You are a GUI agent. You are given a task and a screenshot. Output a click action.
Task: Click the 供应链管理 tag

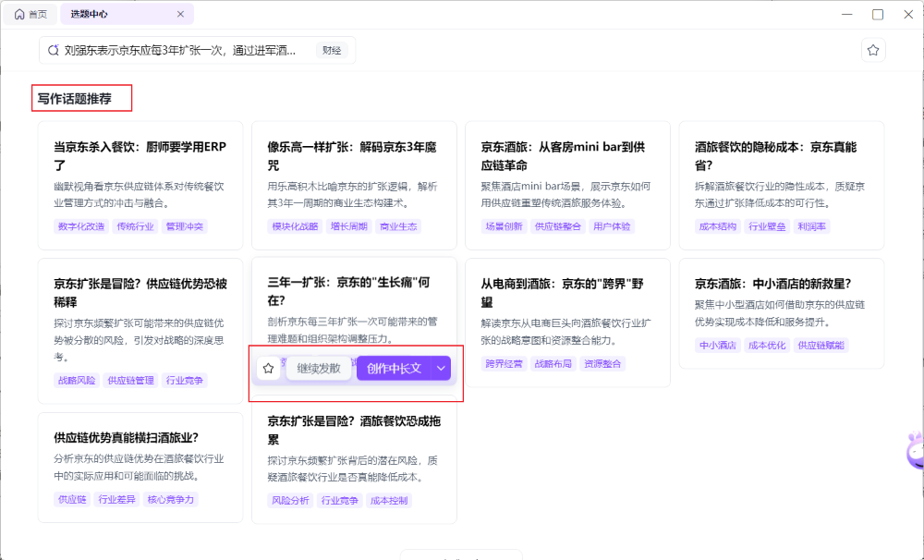tap(131, 380)
